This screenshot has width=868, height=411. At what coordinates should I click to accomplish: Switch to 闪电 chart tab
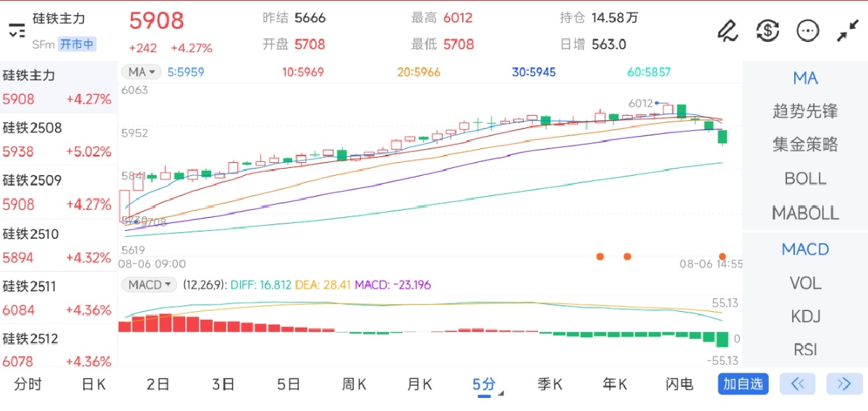[679, 384]
